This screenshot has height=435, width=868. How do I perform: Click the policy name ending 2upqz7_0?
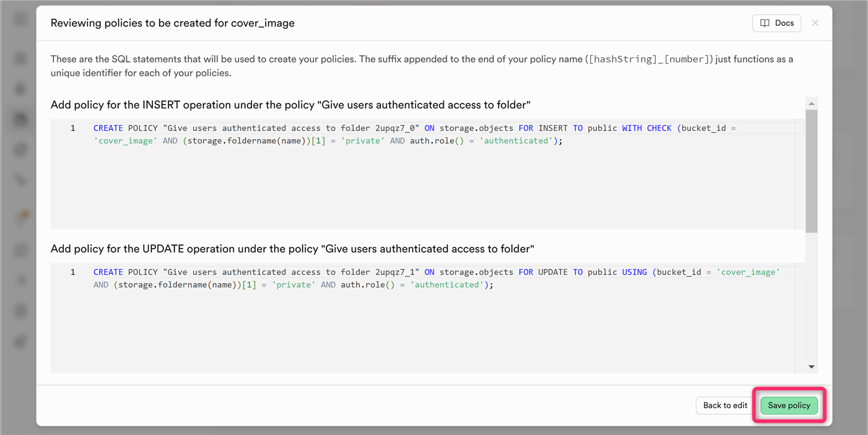click(291, 128)
